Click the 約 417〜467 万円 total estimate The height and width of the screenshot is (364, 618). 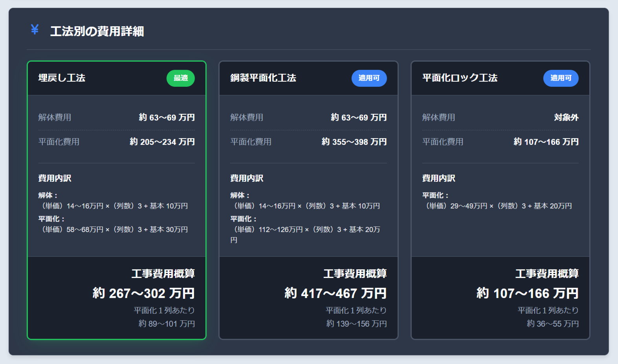(336, 293)
